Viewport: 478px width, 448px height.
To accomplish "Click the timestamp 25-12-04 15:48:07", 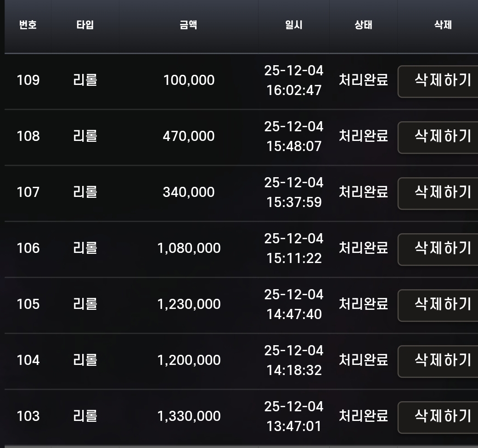I will tap(294, 137).
